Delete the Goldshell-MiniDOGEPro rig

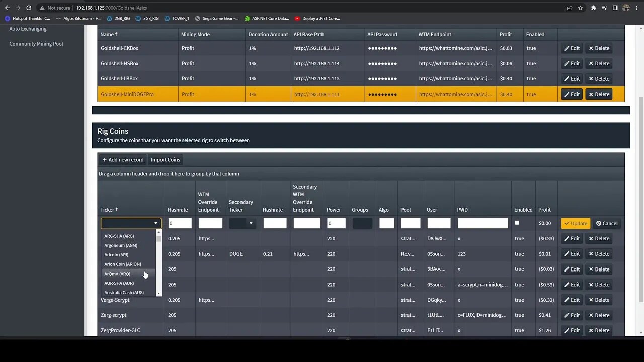[x=599, y=94]
